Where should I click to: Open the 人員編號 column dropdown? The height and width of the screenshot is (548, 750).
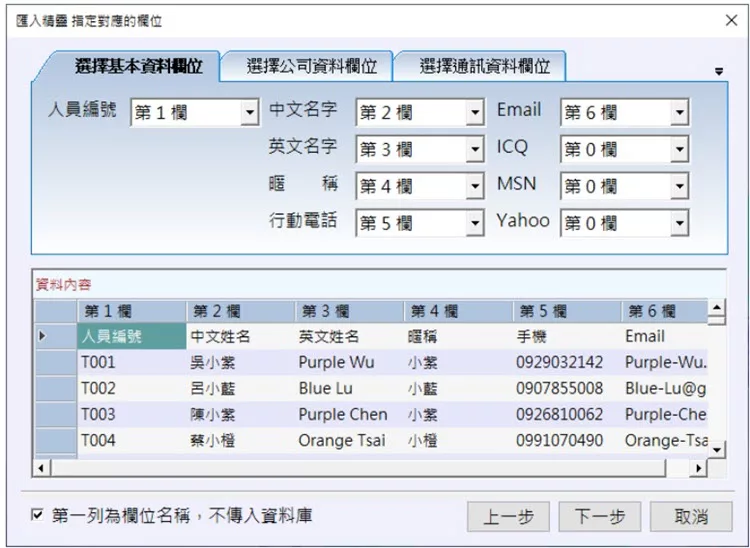pos(250,113)
